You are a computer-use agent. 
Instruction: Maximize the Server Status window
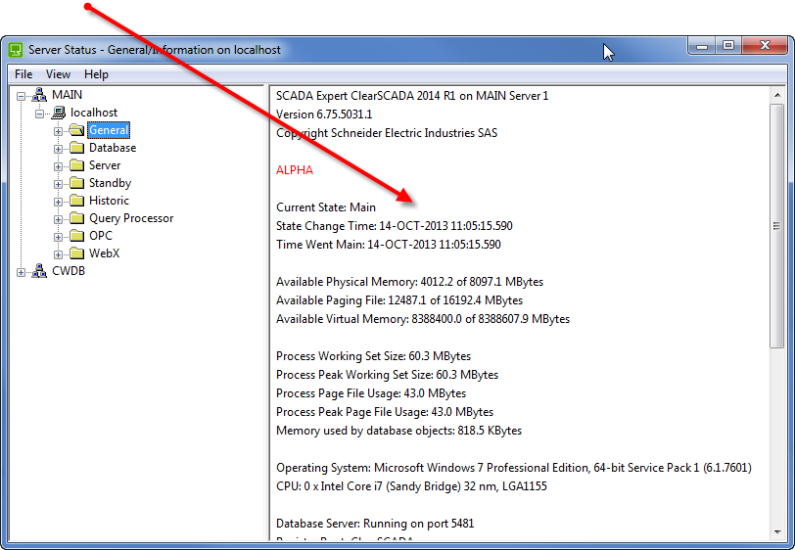point(728,46)
